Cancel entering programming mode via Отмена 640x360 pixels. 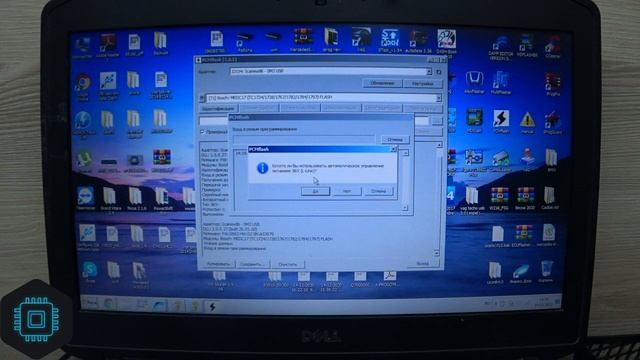[x=395, y=140]
